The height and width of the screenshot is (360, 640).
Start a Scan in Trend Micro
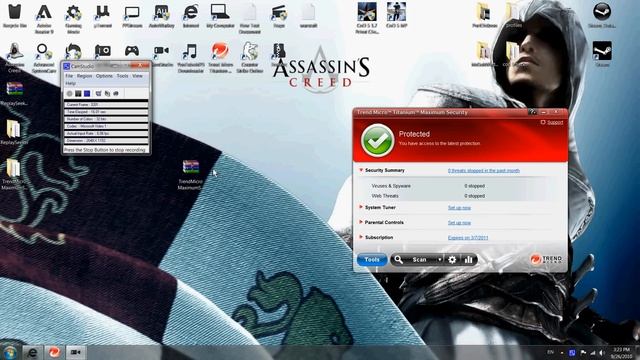point(419,260)
